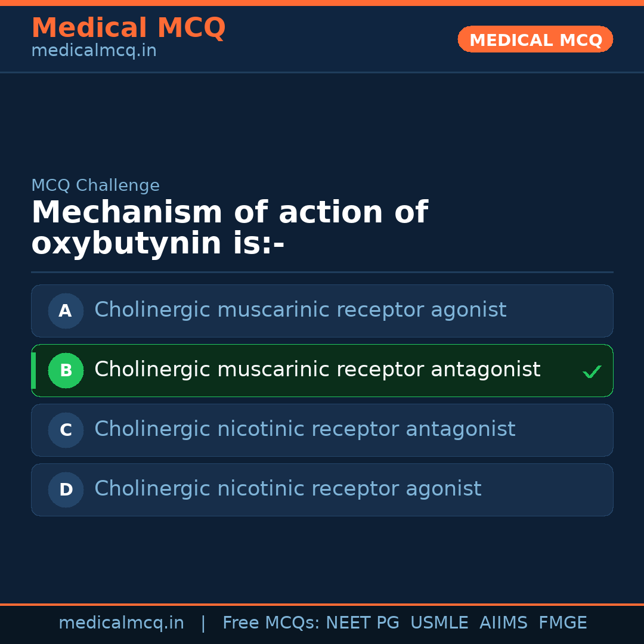This screenshot has width=644, height=644.
Task: Select option 'Cholinergic muscarinic receptor agonist'
Action: point(300,310)
